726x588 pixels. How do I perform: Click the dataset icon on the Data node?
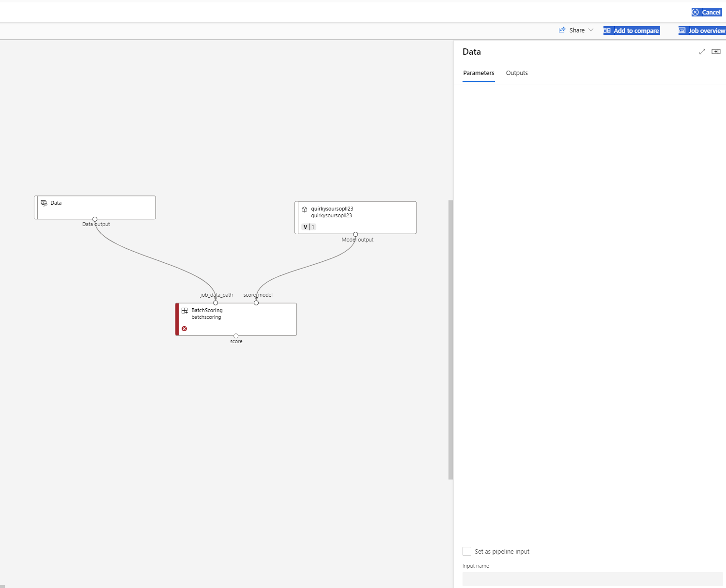tap(44, 203)
